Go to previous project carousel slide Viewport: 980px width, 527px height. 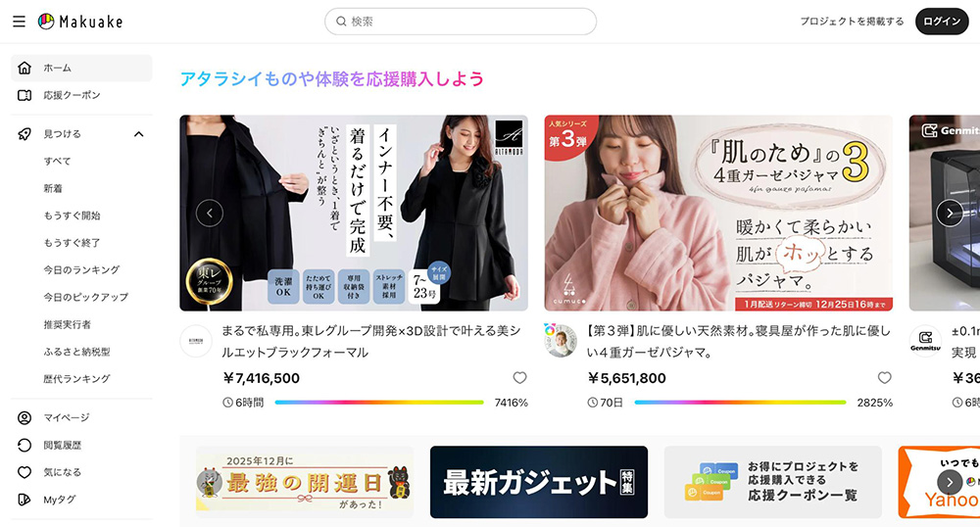[x=210, y=214]
